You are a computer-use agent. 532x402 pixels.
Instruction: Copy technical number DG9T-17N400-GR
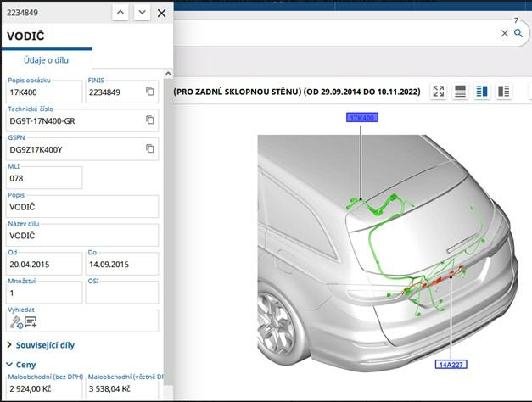click(x=150, y=120)
